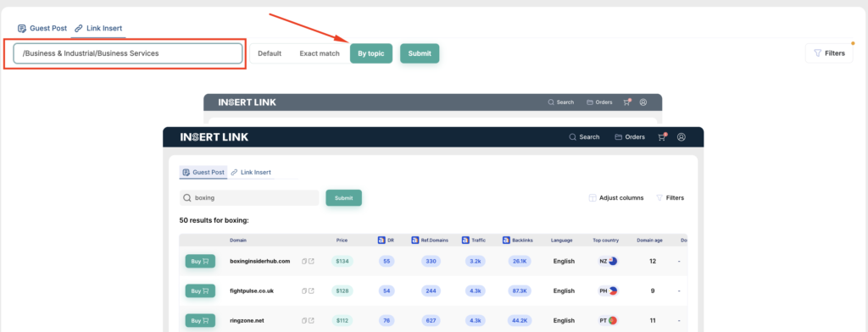
Task: Open Search in front Insert Link header
Action: pos(585,136)
